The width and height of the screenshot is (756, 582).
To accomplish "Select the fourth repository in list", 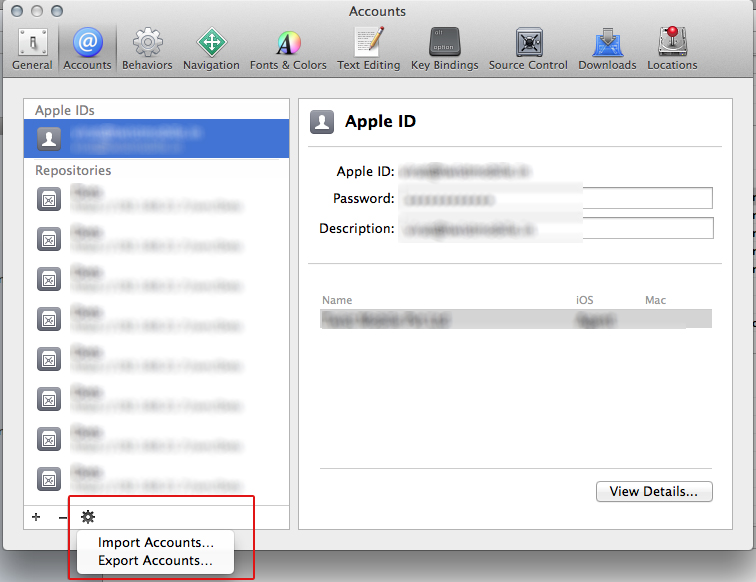I will pos(156,319).
